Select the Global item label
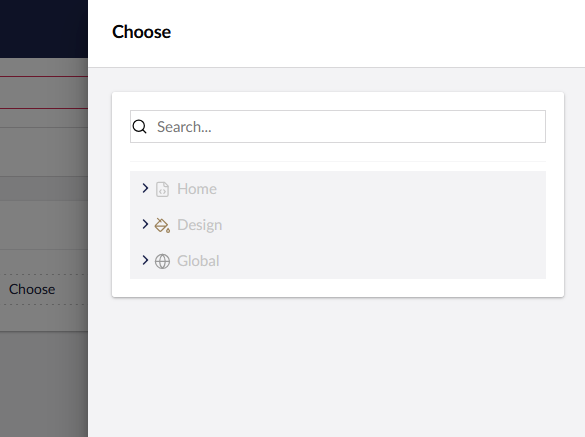The image size is (585, 437). tap(198, 261)
